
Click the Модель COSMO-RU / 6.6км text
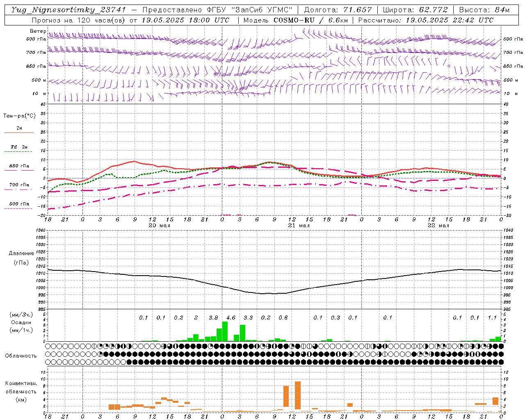pos(296,20)
